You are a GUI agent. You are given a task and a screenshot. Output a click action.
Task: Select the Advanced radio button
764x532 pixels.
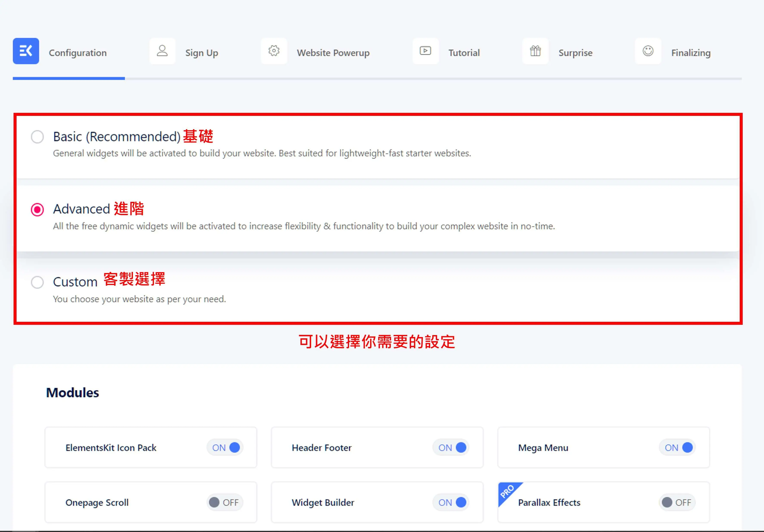pos(37,210)
